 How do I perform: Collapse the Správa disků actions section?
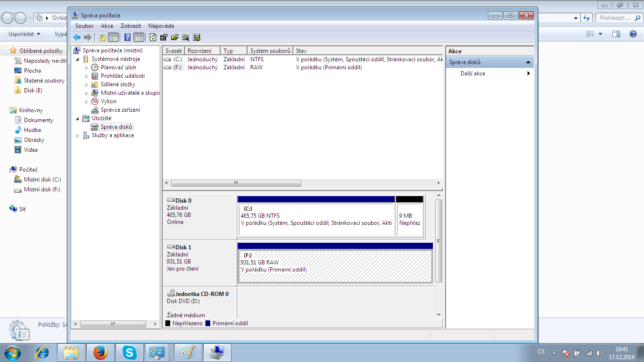[x=528, y=62]
